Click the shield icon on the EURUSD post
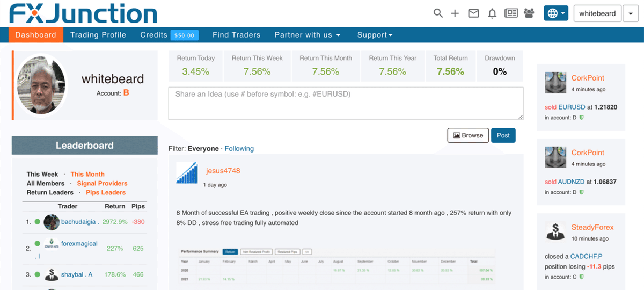Screen dimensions: 644x290 coord(581,118)
